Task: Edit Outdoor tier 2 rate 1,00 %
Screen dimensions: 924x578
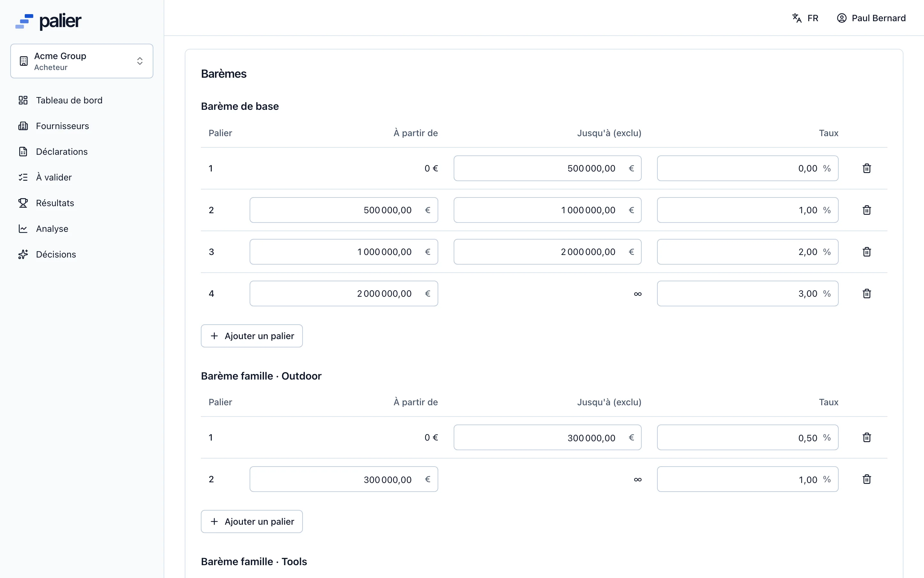Action: (748, 479)
